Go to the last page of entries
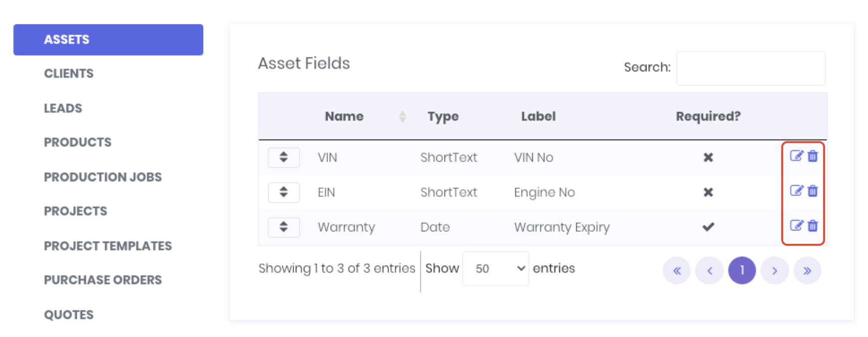This screenshot has height=337, width=868. coord(807,271)
